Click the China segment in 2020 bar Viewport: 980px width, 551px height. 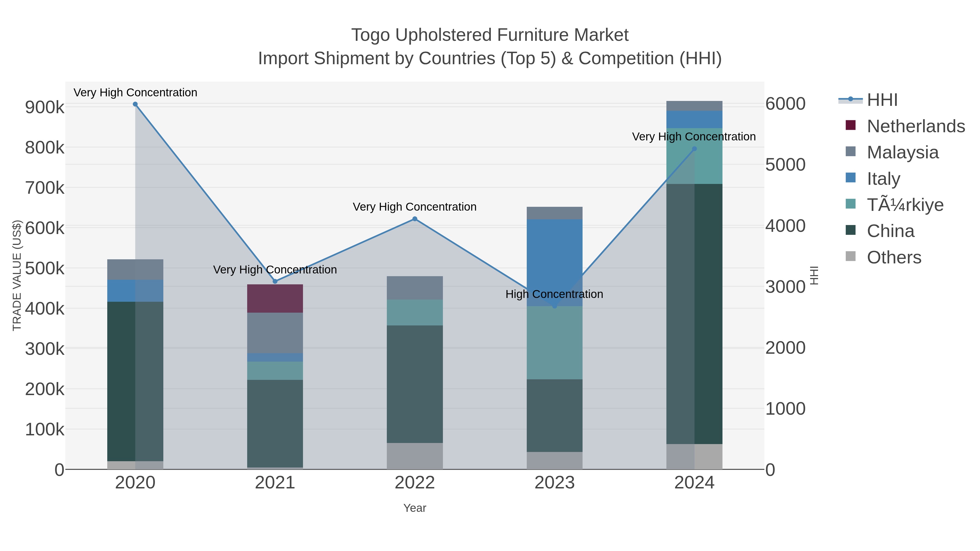pyautogui.click(x=135, y=381)
